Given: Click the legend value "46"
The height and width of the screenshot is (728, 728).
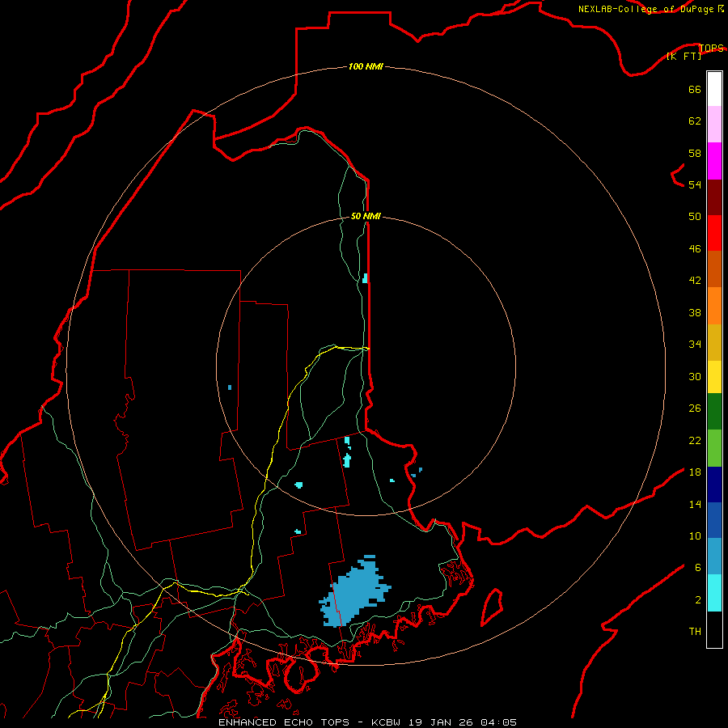Looking at the screenshot, I should [x=695, y=249].
